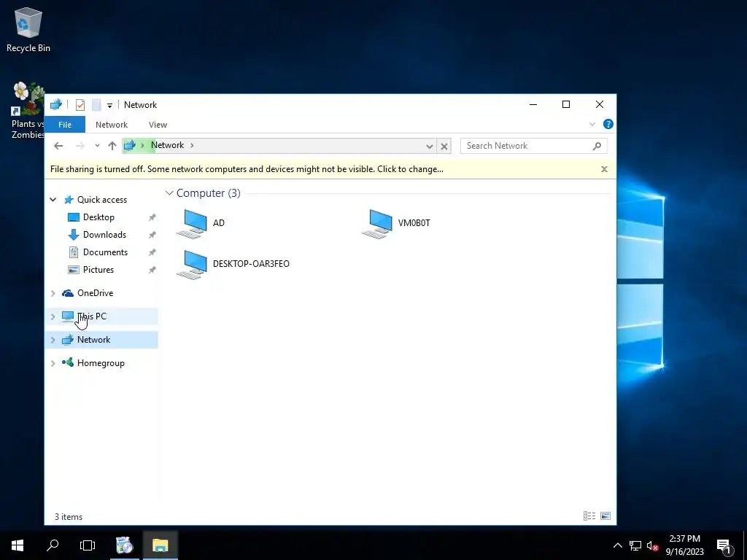The image size is (747, 560).
Task: Open Pictures in Quick access
Action: click(x=98, y=270)
